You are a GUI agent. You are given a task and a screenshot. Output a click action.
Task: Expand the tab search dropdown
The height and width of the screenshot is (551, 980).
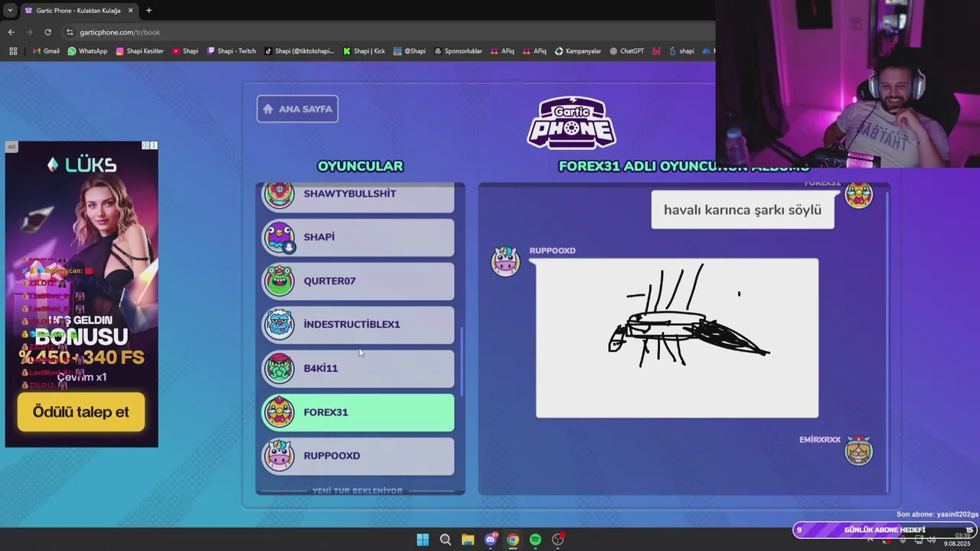tap(10, 11)
